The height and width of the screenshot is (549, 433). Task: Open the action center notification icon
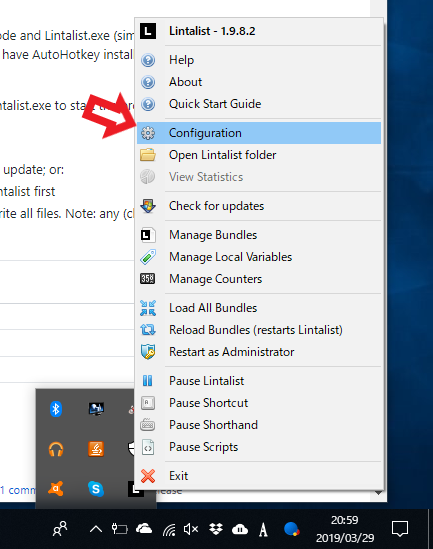pos(400,529)
